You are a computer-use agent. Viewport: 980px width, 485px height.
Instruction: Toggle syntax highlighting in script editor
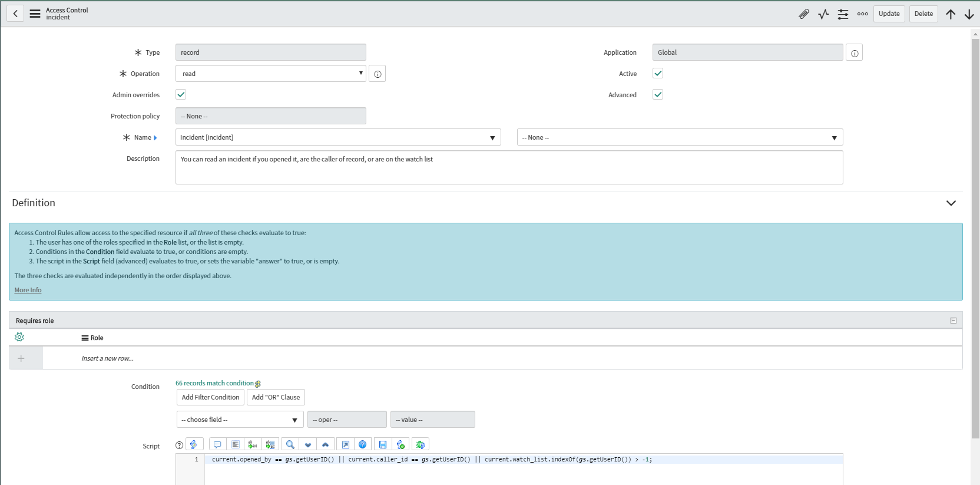[194, 444]
